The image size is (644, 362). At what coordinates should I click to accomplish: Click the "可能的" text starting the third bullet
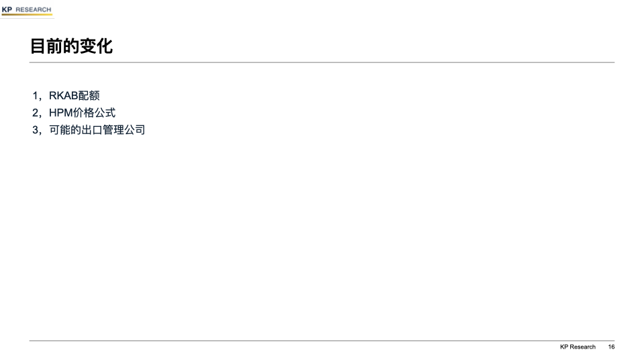point(65,130)
